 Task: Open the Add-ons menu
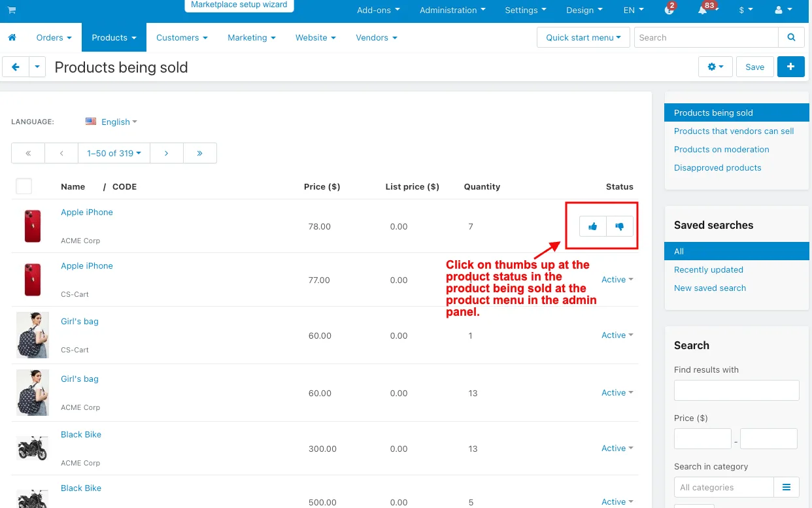click(379, 10)
